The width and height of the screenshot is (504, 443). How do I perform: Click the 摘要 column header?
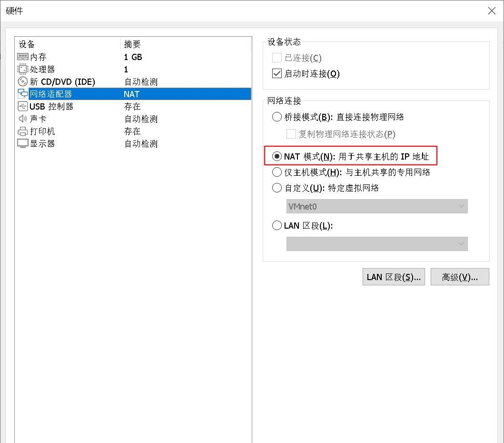132,44
